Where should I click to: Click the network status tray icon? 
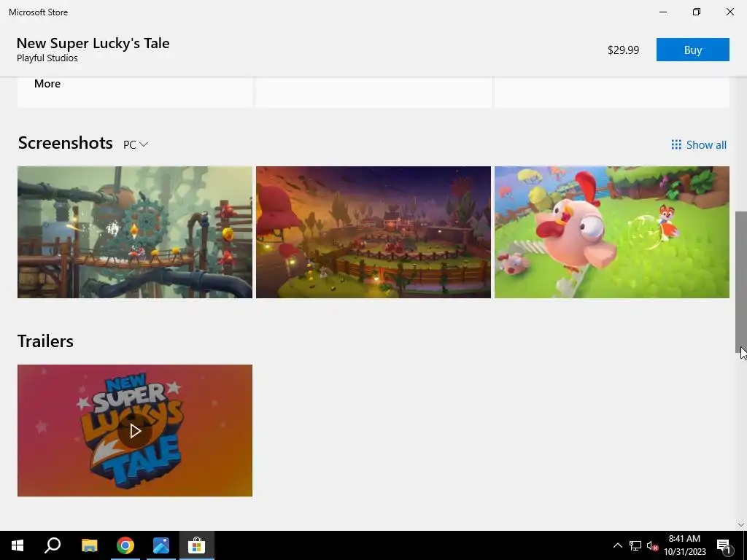(x=635, y=545)
